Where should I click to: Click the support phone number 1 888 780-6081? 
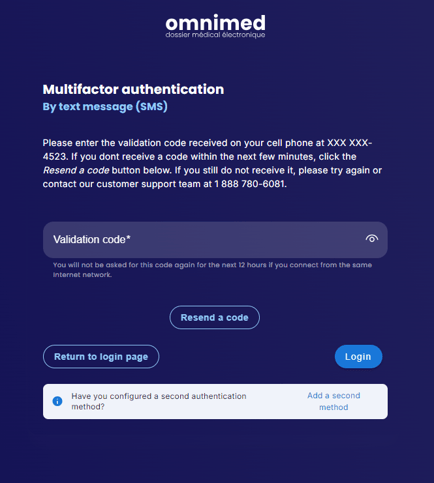pos(250,184)
